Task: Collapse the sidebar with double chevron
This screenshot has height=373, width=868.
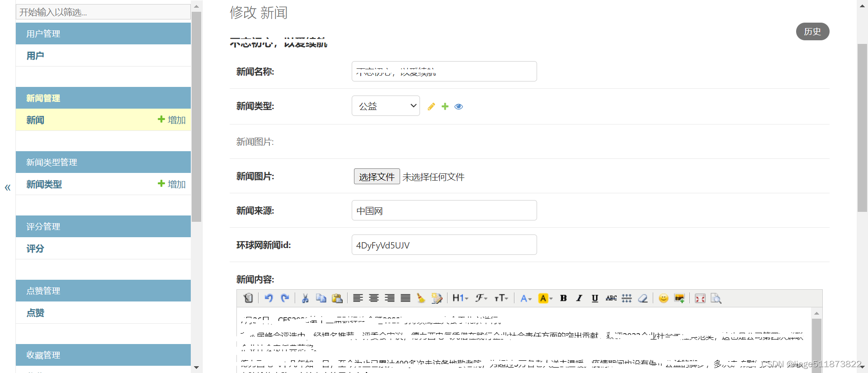Action: (x=8, y=187)
